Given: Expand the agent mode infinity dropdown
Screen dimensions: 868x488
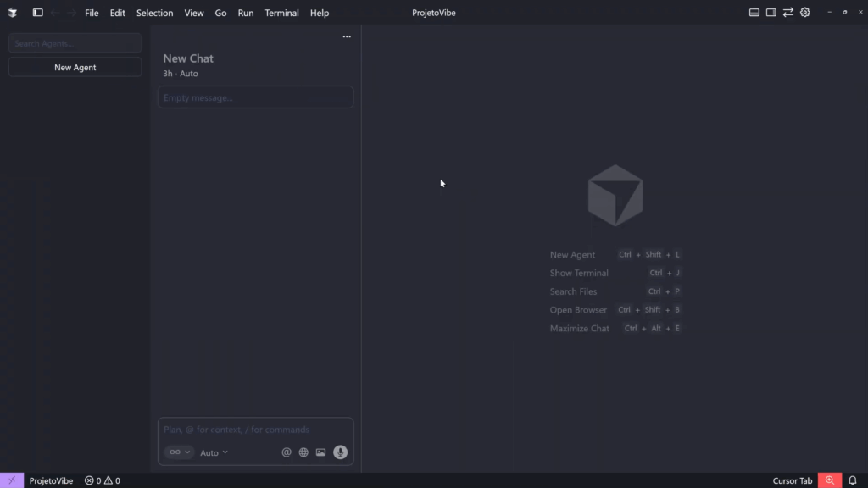Looking at the screenshot, I should pyautogui.click(x=180, y=452).
